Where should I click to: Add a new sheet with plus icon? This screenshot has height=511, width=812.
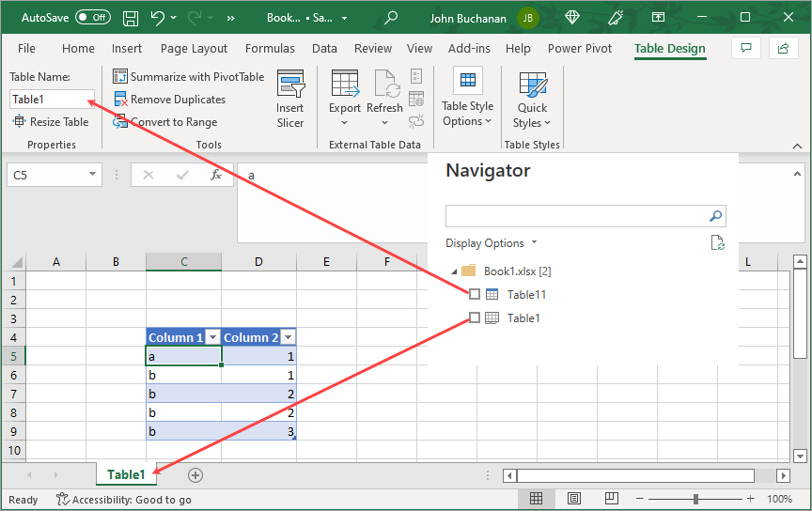click(x=195, y=475)
